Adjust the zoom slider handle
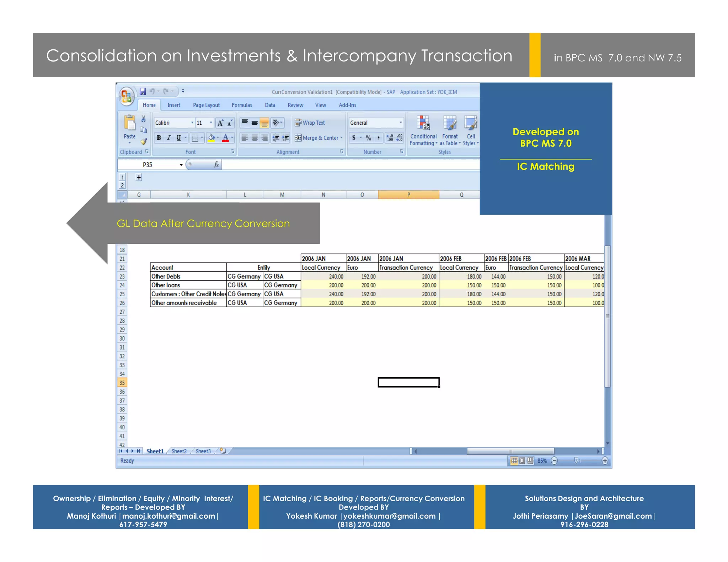This screenshot has height=562, width=728. (576, 461)
